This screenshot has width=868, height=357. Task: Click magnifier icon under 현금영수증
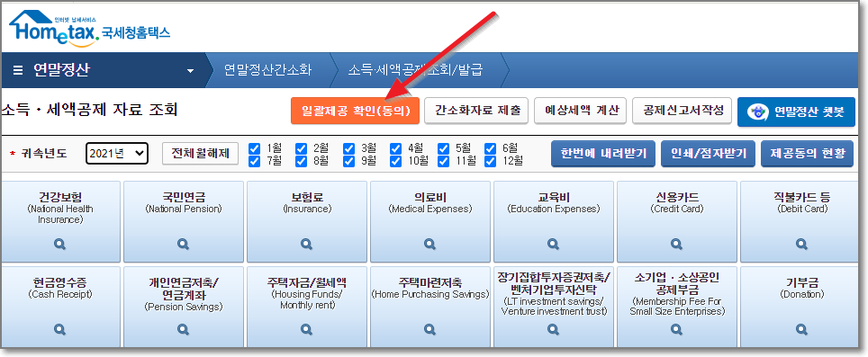click(60, 329)
